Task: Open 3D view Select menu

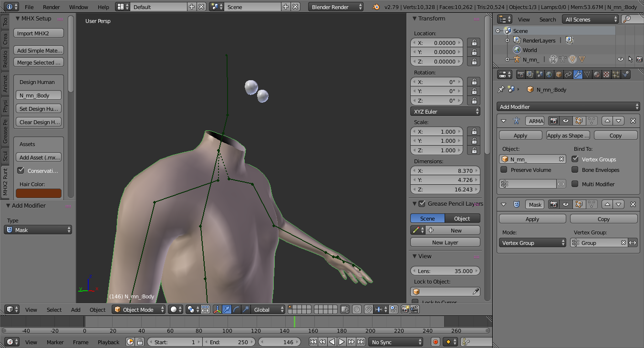Action: 54,309
